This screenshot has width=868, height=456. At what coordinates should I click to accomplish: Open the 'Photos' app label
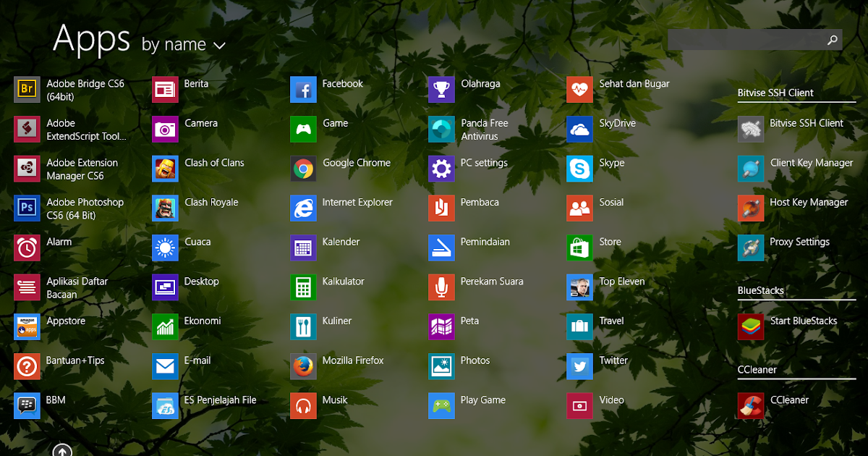[x=475, y=360]
